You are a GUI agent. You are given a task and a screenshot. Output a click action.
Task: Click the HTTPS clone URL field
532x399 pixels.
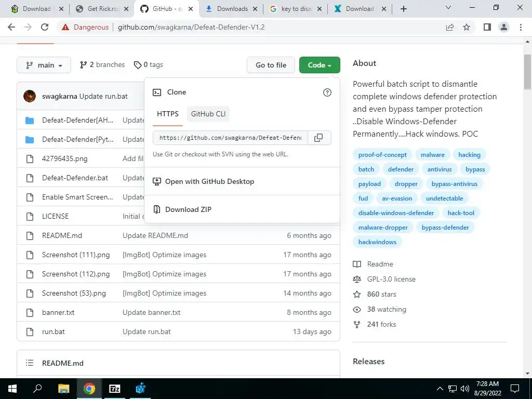[230, 138]
